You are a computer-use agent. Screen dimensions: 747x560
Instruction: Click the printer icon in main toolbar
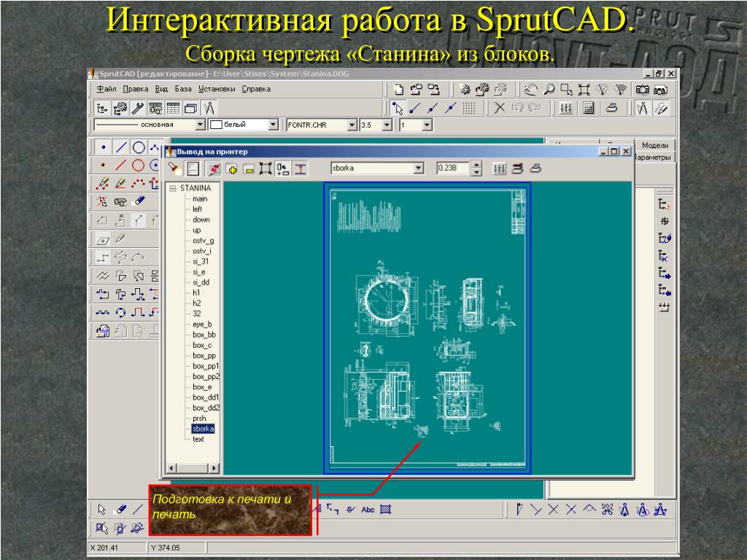pos(612,109)
